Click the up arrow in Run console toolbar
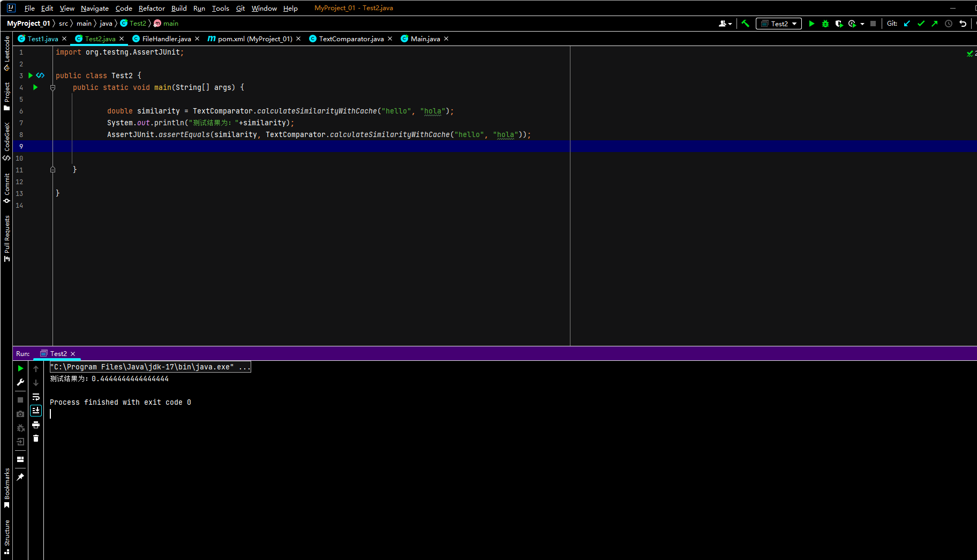This screenshot has width=977, height=560. pyautogui.click(x=36, y=369)
